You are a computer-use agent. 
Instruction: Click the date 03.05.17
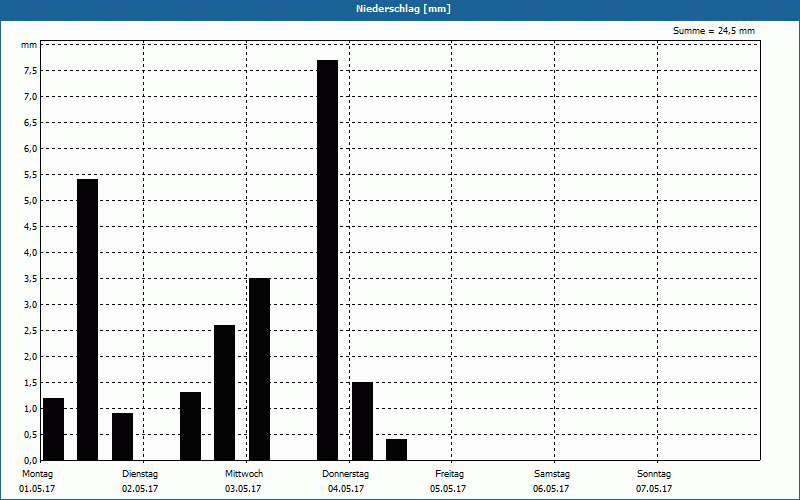pyautogui.click(x=243, y=489)
